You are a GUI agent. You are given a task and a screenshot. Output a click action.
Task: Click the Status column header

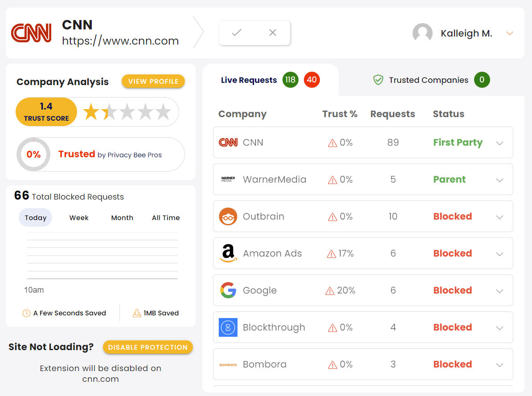pyautogui.click(x=449, y=114)
